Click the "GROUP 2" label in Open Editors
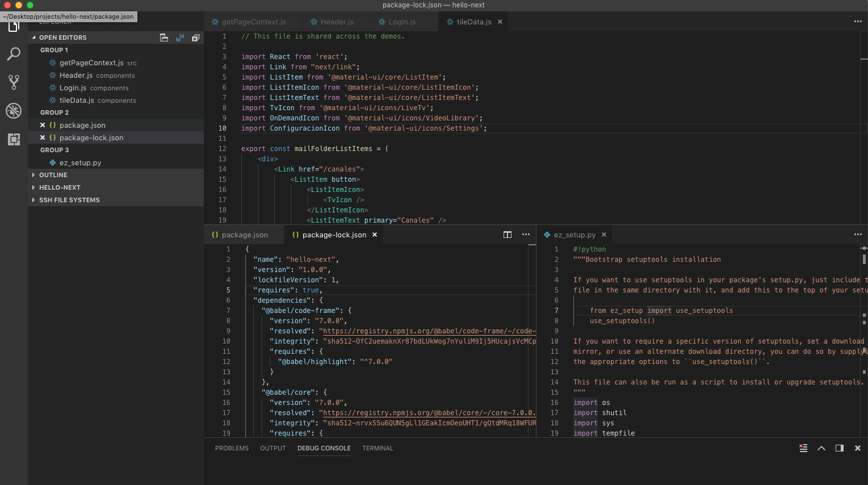 [x=54, y=112]
